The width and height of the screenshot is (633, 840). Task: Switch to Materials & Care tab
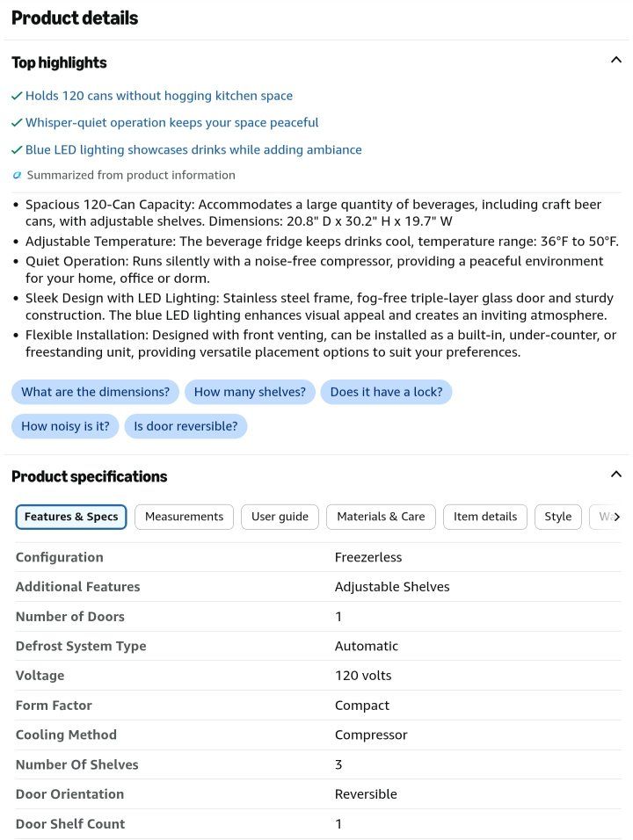[x=381, y=517]
